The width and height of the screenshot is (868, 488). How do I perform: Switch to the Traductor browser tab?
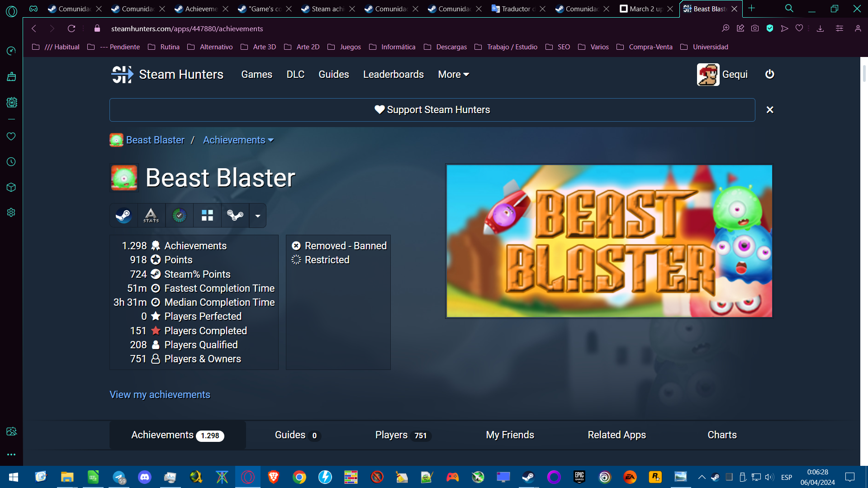[x=518, y=9]
